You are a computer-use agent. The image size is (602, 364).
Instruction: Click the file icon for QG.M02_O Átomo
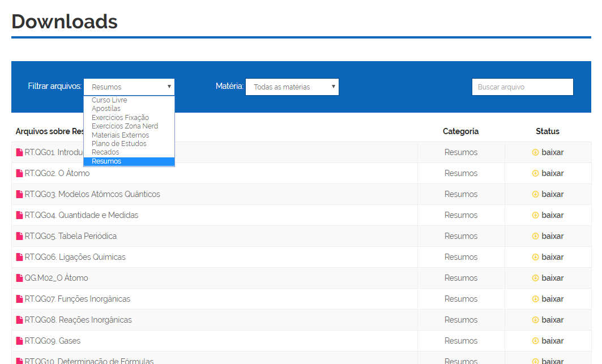[20, 278]
